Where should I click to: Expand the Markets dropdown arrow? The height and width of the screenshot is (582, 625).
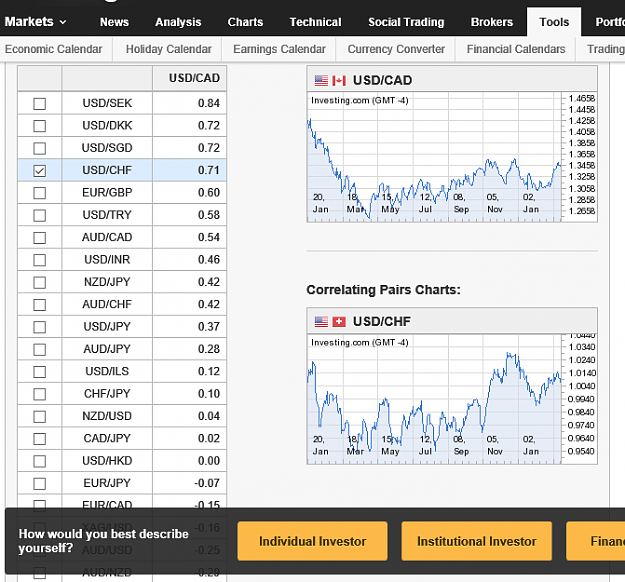coord(63,22)
